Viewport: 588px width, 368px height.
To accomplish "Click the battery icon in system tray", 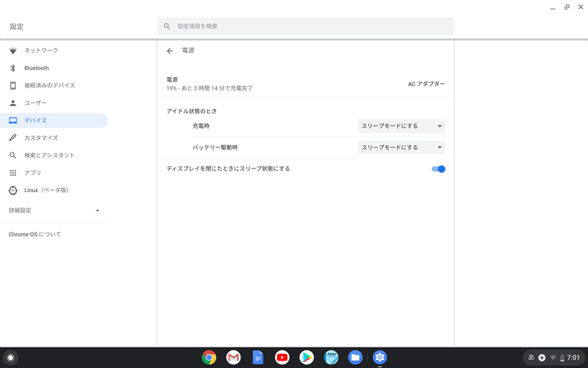I will pos(562,358).
